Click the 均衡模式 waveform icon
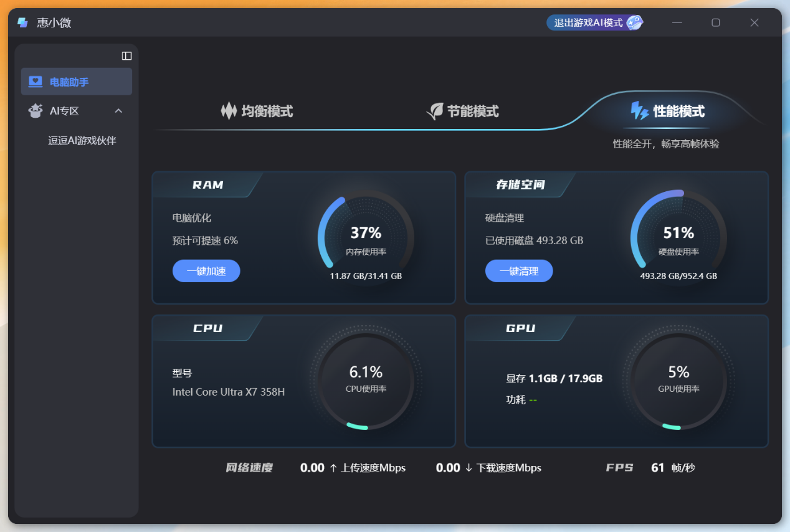This screenshot has width=790, height=532. [x=229, y=112]
